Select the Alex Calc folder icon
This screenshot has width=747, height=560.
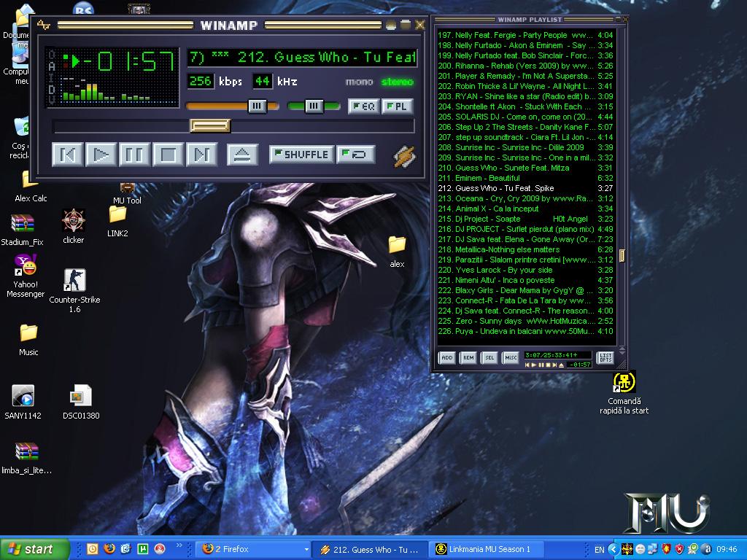click(x=31, y=187)
